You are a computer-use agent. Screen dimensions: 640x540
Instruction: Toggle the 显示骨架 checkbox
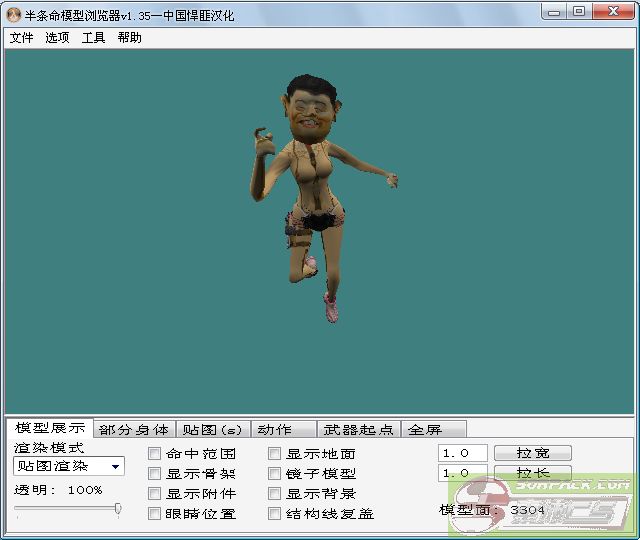(155, 474)
